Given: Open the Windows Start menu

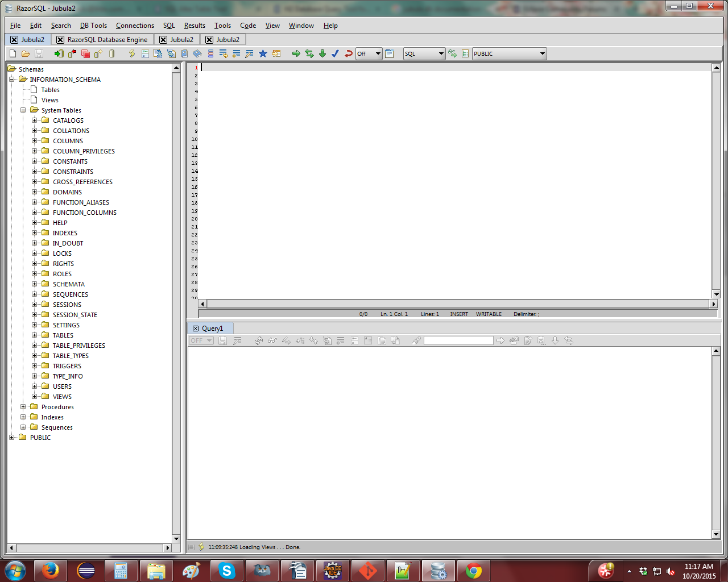Looking at the screenshot, I should pos(15,570).
